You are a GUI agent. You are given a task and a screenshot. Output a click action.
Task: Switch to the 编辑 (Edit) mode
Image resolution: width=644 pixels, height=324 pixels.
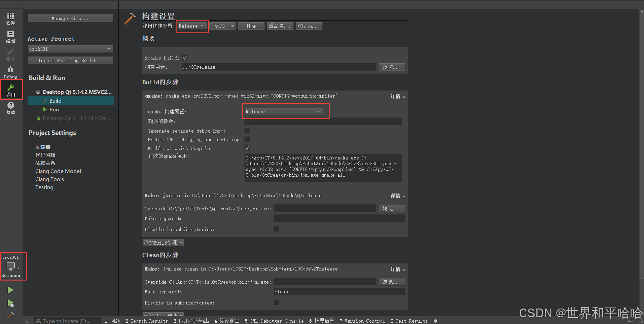[x=10, y=36]
